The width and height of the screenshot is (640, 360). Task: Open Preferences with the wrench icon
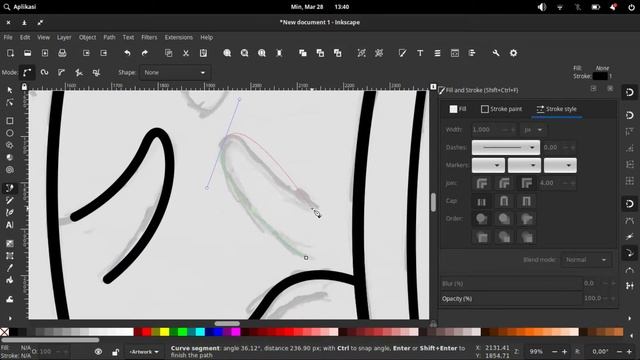point(496,53)
